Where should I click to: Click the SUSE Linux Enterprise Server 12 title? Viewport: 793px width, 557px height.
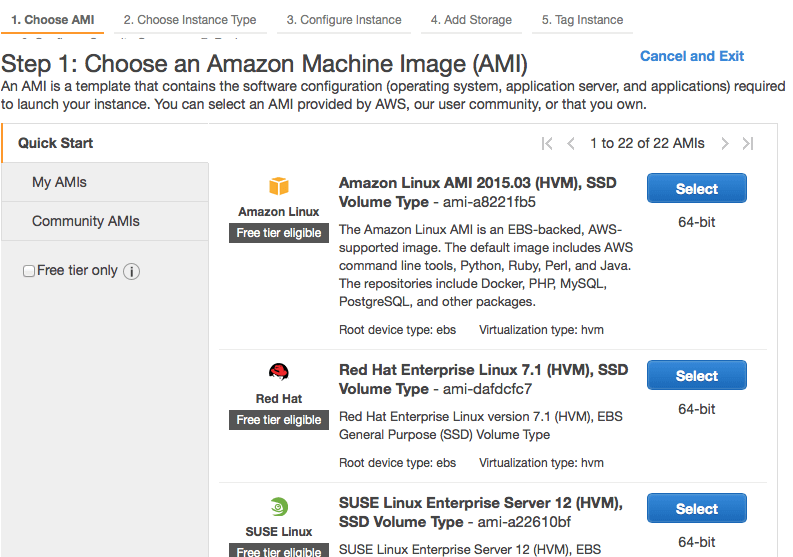[x=480, y=512]
